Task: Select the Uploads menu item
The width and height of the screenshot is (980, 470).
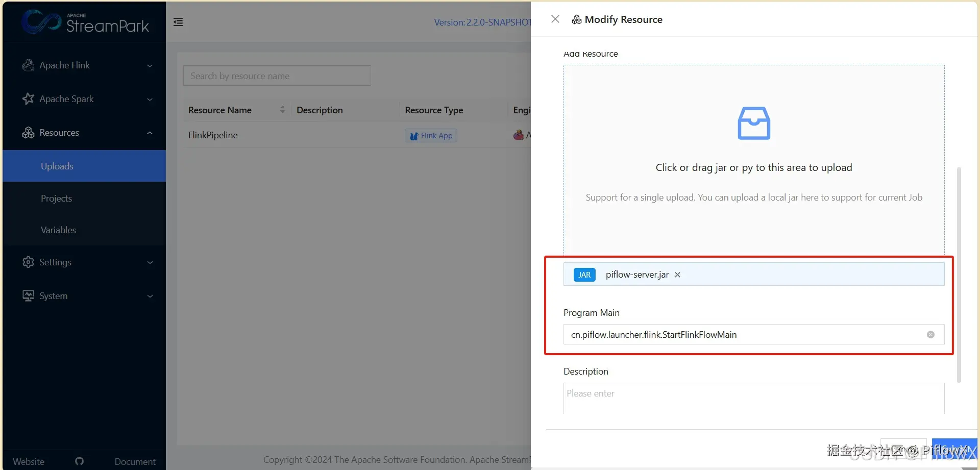Action: tap(84, 166)
